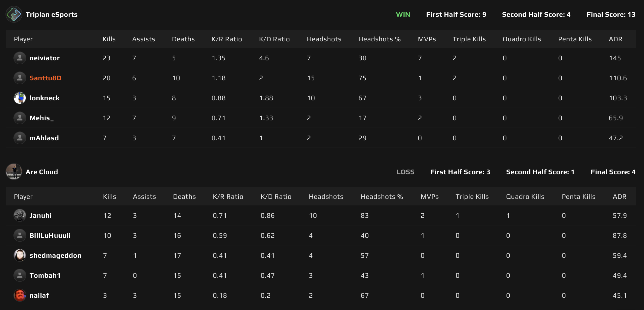644x310 pixels.
Task: Click the MVPs header in Are Cloud table
Action: pyautogui.click(x=430, y=196)
